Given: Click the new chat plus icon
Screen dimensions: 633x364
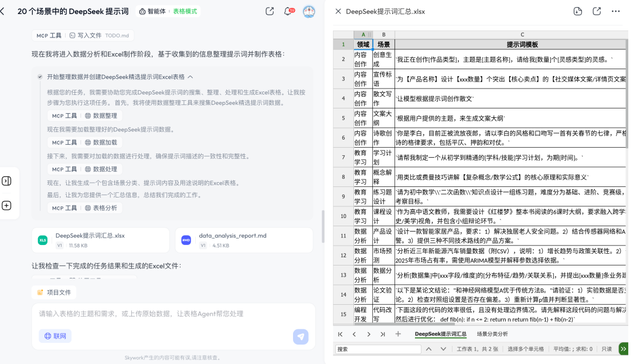Looking at the screenshot, I should coord(6,205).
